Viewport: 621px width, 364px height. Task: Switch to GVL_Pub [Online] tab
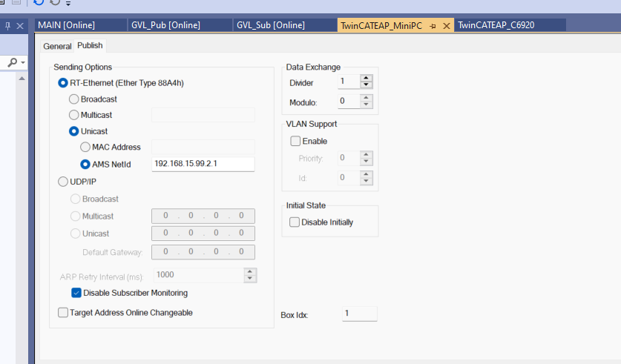(x=180, y=25)
